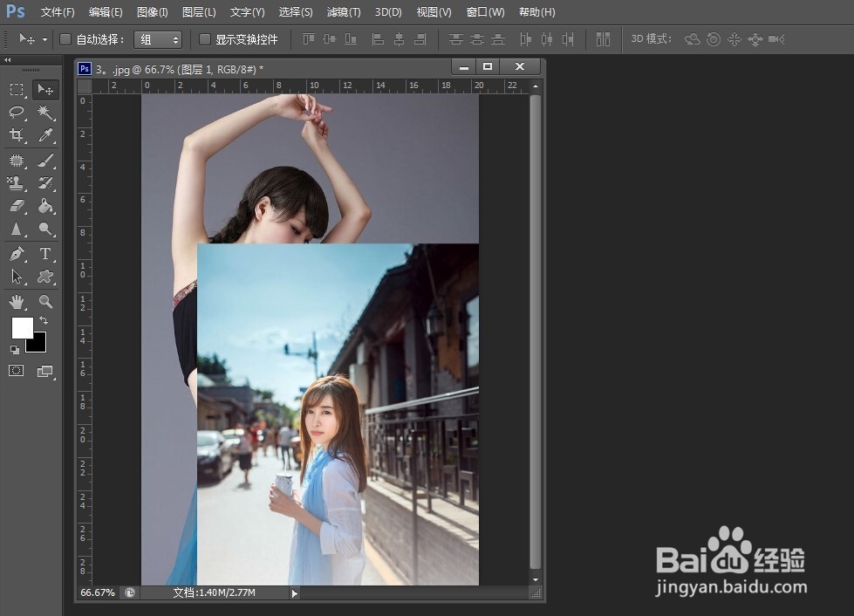This screenshot has width=854, height=616.
Task: Open the 图像(I) menu
Action: click(x=153, y=12)
